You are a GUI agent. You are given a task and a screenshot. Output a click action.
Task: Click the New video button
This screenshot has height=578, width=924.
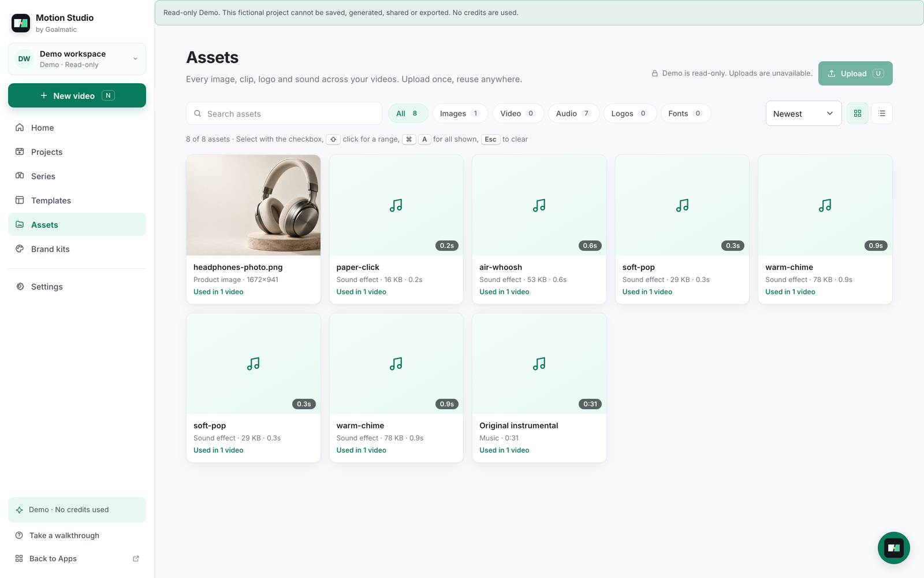77,95
